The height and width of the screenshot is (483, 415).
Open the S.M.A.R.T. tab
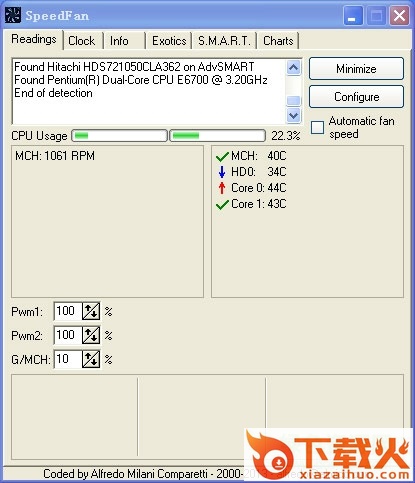tap(224, 41)
